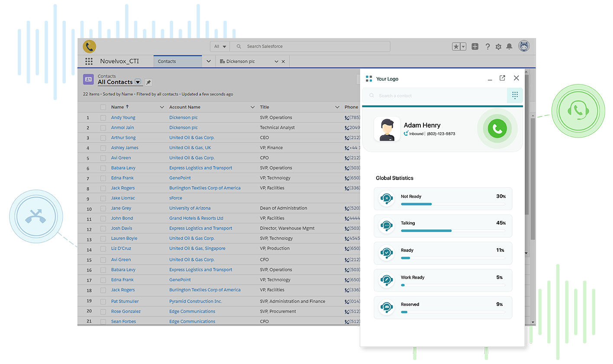Click the Not Ready 30% progress bar
The width and height of the screenshot is (613, 364).
pyautogui.click(x=453, y=204)
